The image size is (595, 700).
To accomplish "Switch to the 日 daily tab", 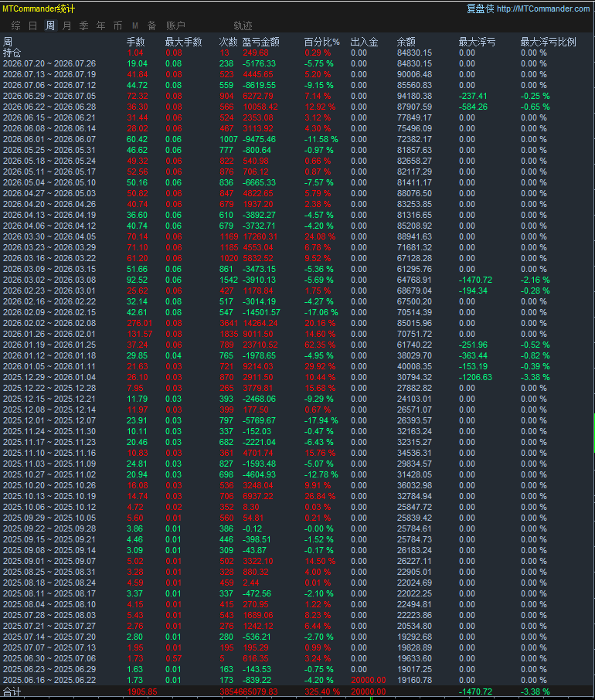I will pyautogui.click(x=32, y=26).
